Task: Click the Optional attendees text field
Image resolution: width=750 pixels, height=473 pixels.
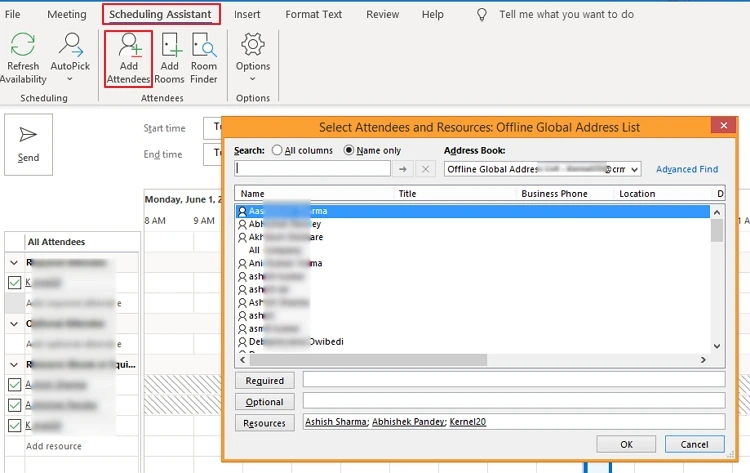Action: coord(514,401)
